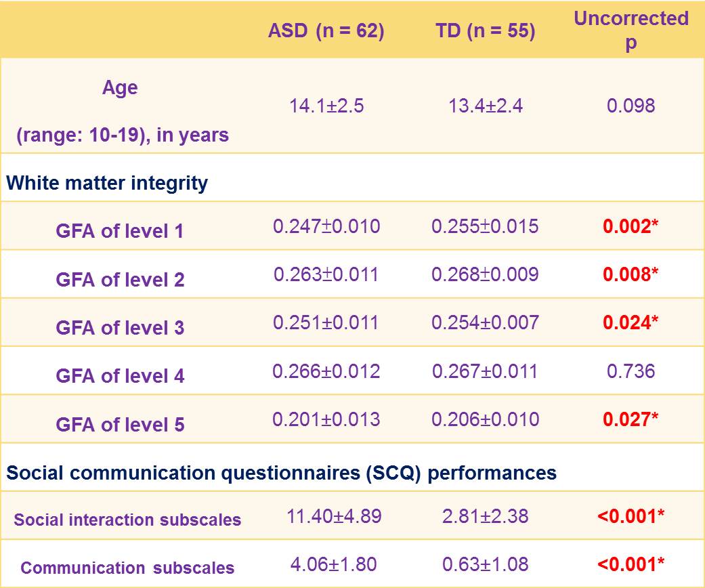Image resolution: width=705 pixels, height=588 pixels.
Task: Select the 0.098 age p-value cell
Action: 631,106
